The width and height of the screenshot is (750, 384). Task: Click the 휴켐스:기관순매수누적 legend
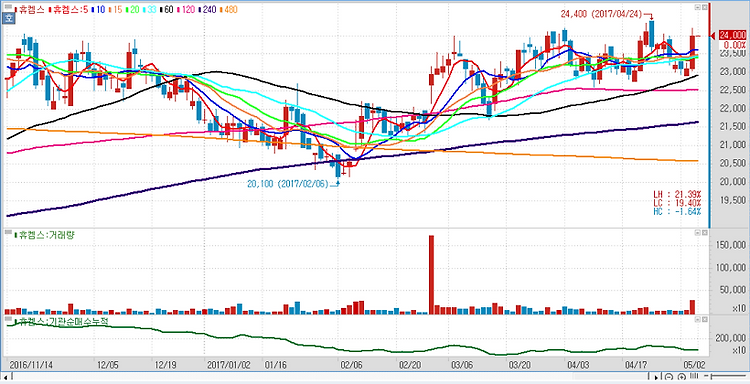point(61,321)
